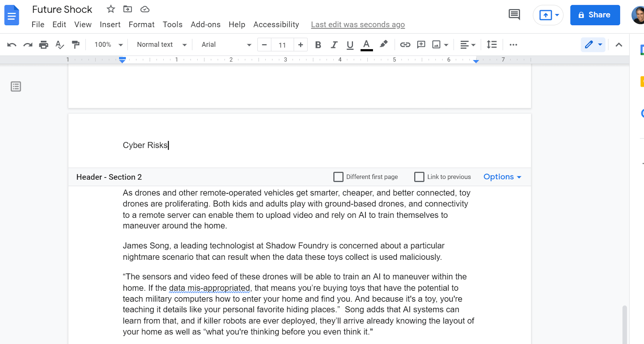Expand the header Options dropdown
Viewport: 644px width, 344px height.
coord(502,177)
